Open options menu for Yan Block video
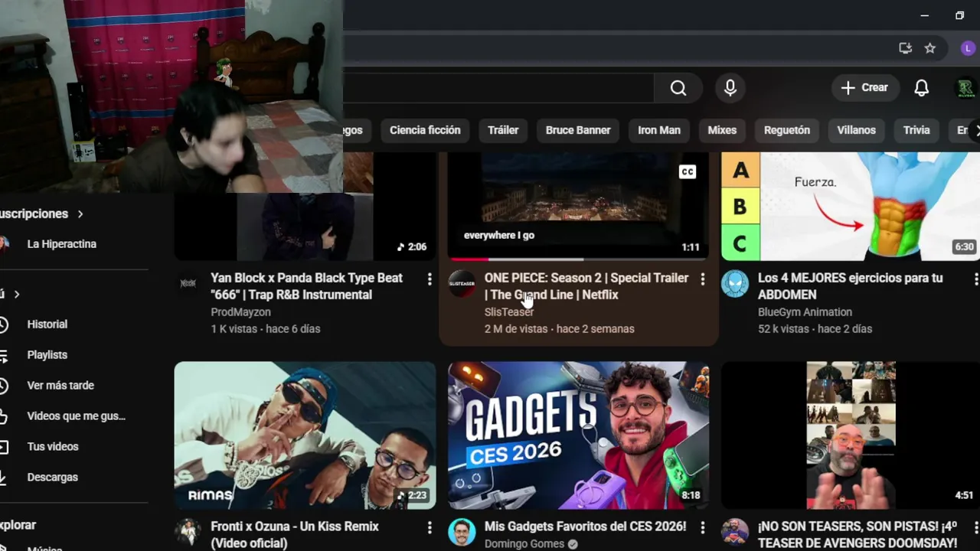980x551 pixels. point(430,279)
